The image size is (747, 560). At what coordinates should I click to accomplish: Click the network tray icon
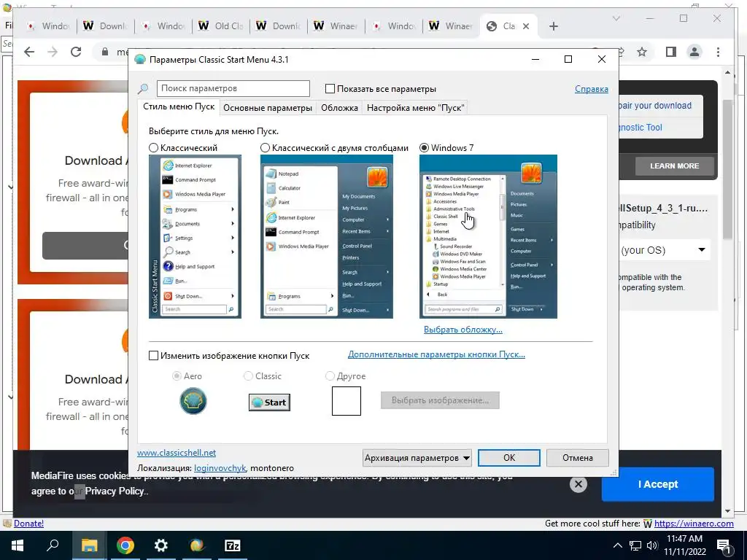pos(635,545)
